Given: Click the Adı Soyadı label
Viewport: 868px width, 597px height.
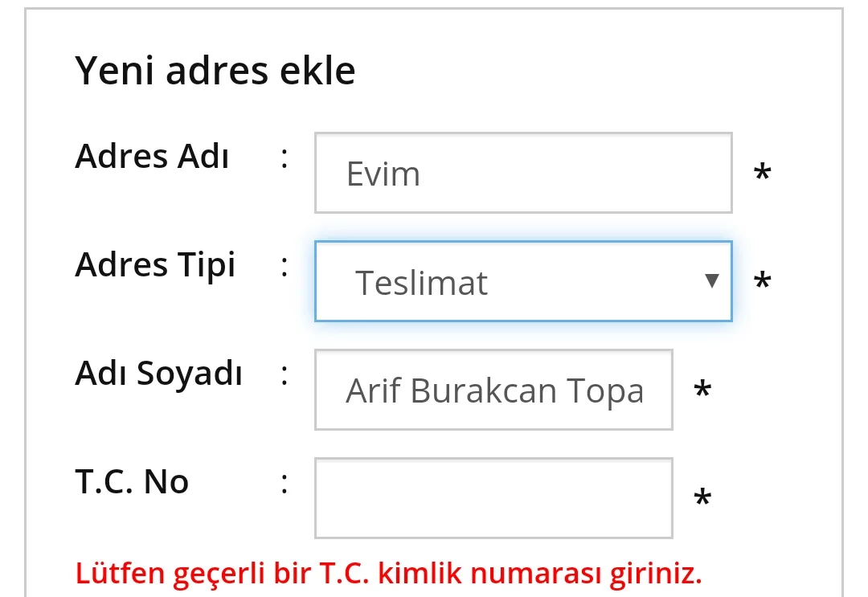Looking at the screenshot, I should (x=158, y=373).
